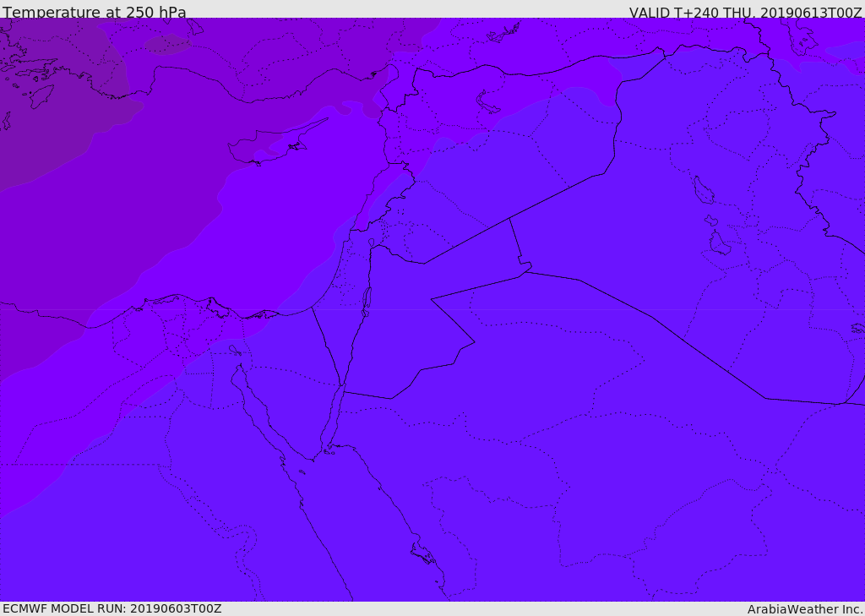The height and width of the screenshot is (616, 865).
Task: Click the 'ArabiaWeather Inc' credit text
Action: tap(806, 609)
